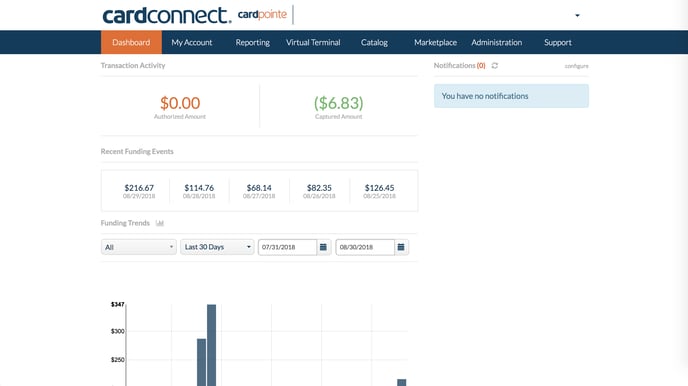688x386 pixels.
Task: Click the CardConnect logo
Action: pyautogui.click(x=166, y=15)
